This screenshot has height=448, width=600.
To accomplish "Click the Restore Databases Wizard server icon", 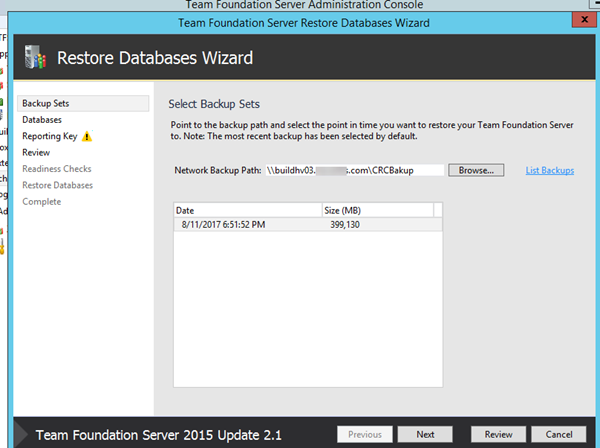I will point(35,57).
